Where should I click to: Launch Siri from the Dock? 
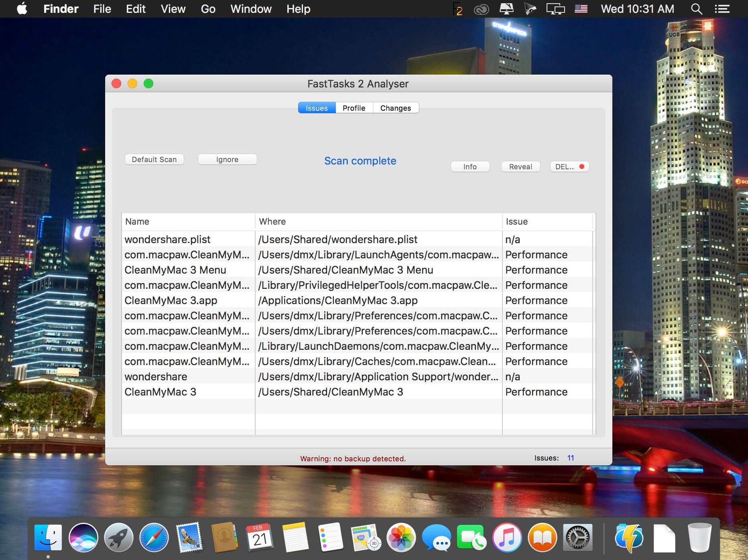pos(83,537)
